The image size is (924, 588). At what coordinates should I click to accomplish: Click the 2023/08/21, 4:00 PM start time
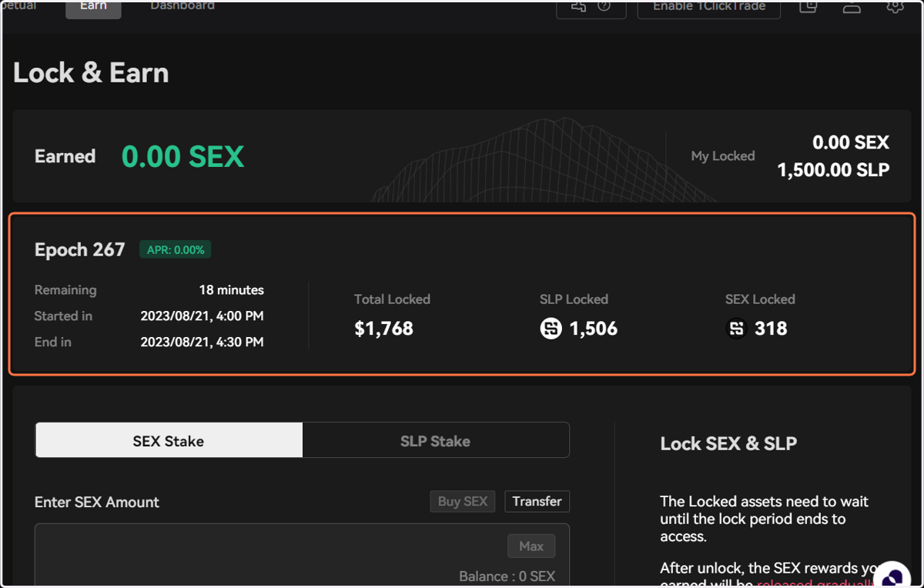tap(202, 316)
